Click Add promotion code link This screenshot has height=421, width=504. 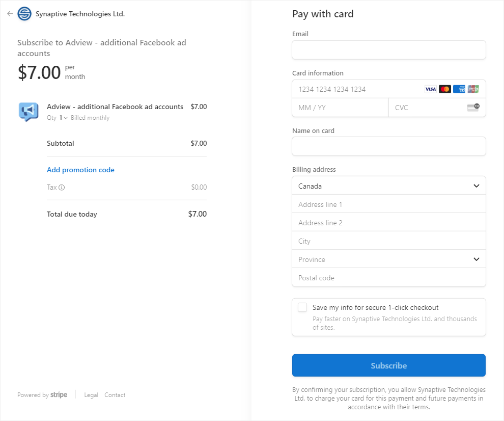point(80,170)
